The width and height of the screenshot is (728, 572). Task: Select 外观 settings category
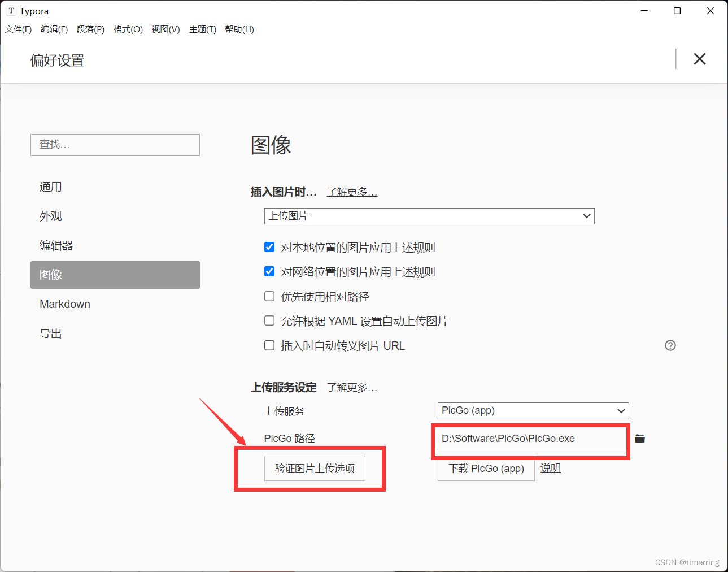pyautogui.click(x=115, y=216)
